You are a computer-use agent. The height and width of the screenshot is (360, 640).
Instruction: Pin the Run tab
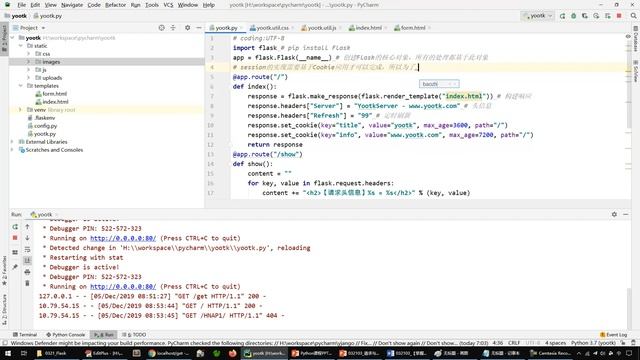[15, 267]
